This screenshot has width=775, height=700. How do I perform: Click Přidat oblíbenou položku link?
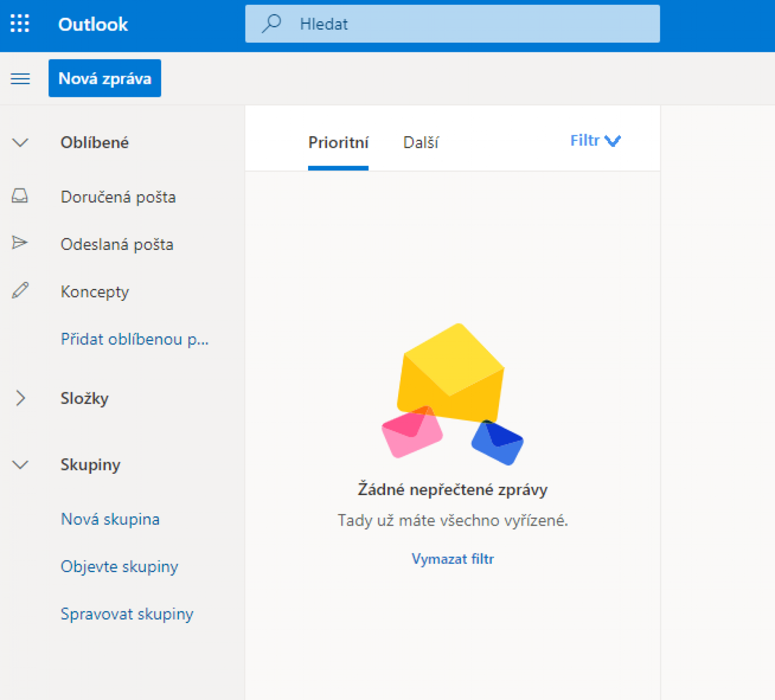135,339
